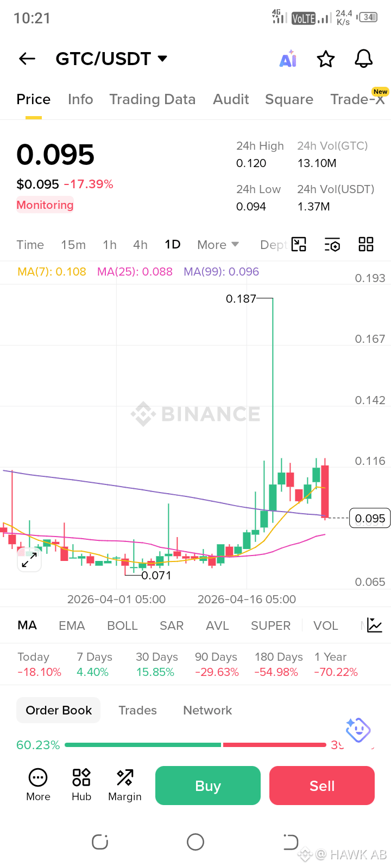Tap the red Sell button
The image size is (391, 868).
(322, 786)
